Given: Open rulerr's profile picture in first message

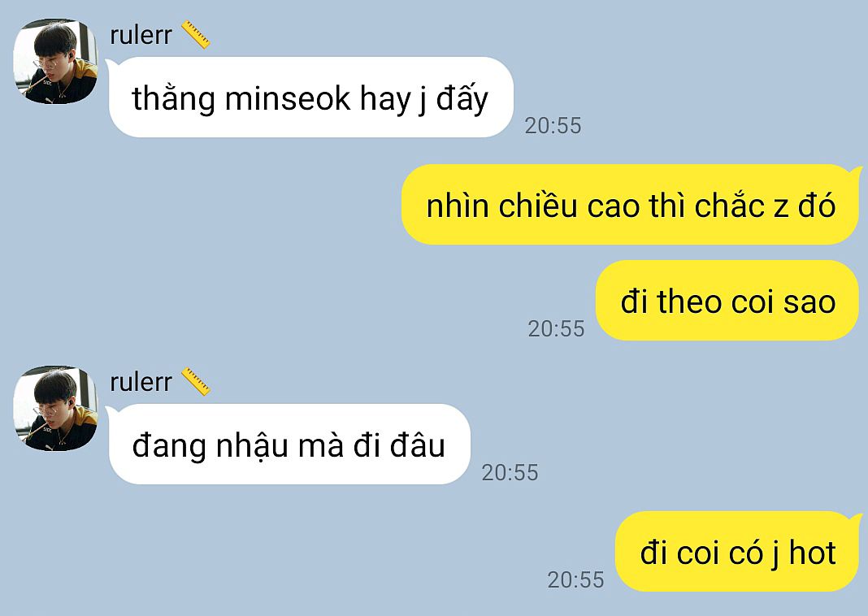Looking at the screenshot, I should pos(55,61).
